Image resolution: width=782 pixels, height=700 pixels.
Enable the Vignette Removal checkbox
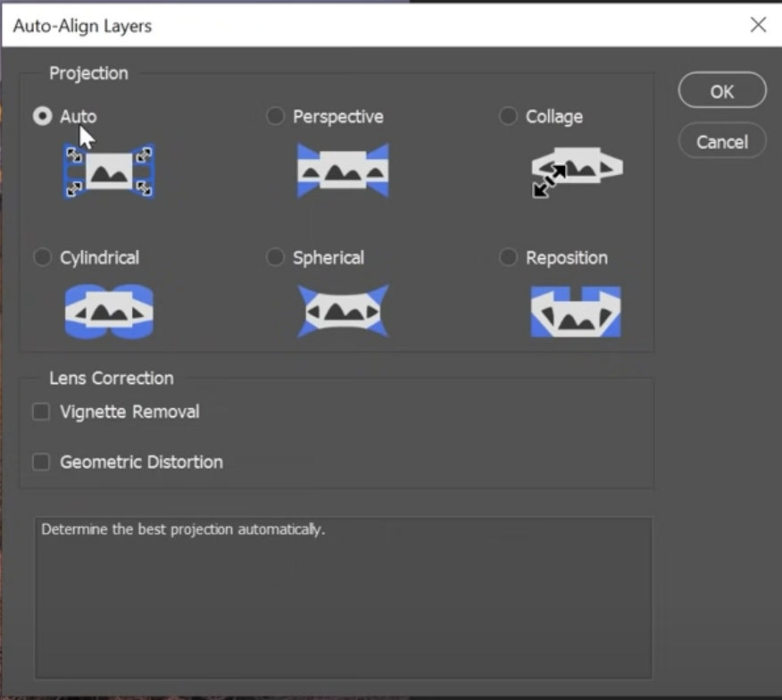tap(41, 412)
